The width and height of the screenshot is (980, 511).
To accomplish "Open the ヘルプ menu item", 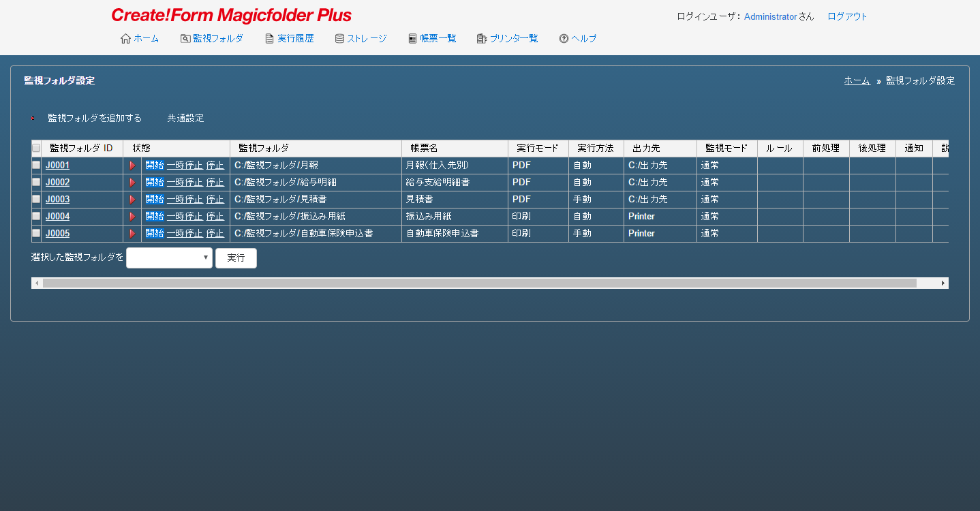I will 584,39.
